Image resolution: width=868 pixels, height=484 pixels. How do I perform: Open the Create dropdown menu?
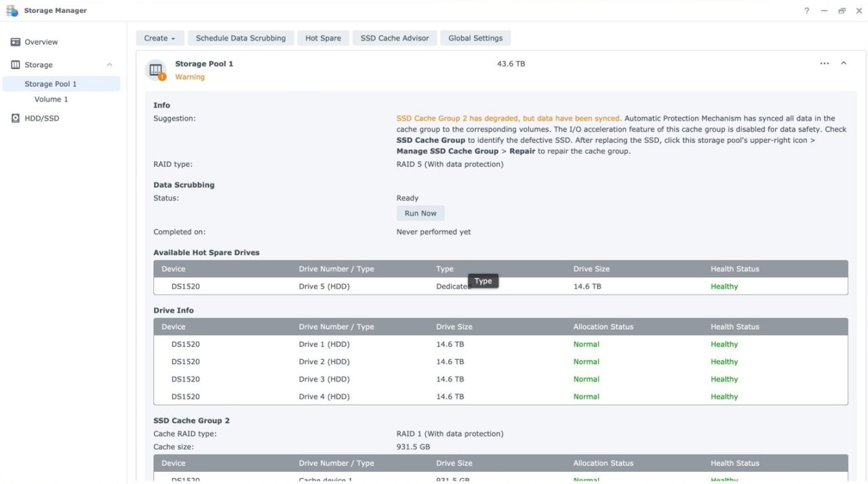pos(159,39)
